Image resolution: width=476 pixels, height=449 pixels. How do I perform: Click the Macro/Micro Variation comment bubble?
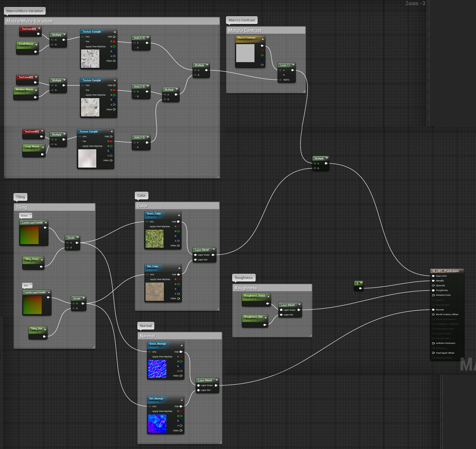tap(25, 11)
